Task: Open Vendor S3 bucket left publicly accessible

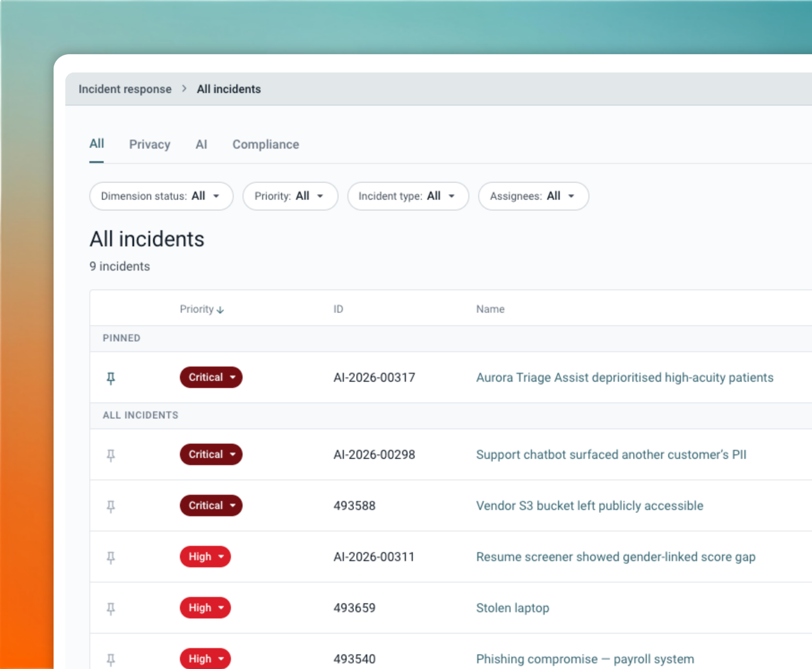Action: tap(590, 506)
